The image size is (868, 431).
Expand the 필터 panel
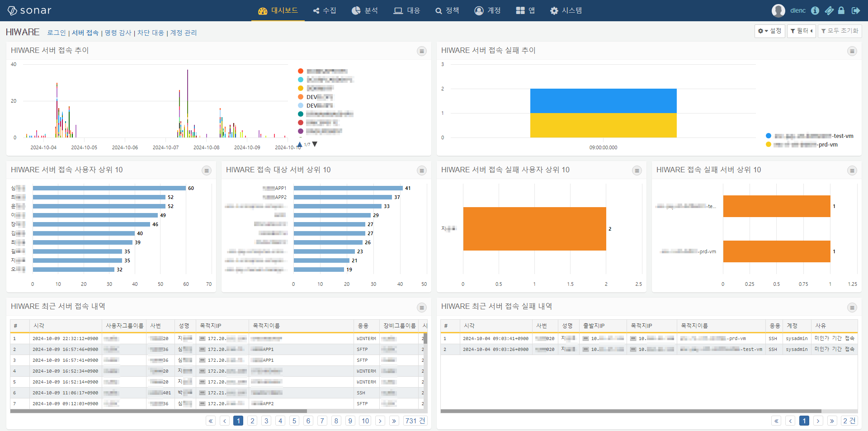pos(802,31)
